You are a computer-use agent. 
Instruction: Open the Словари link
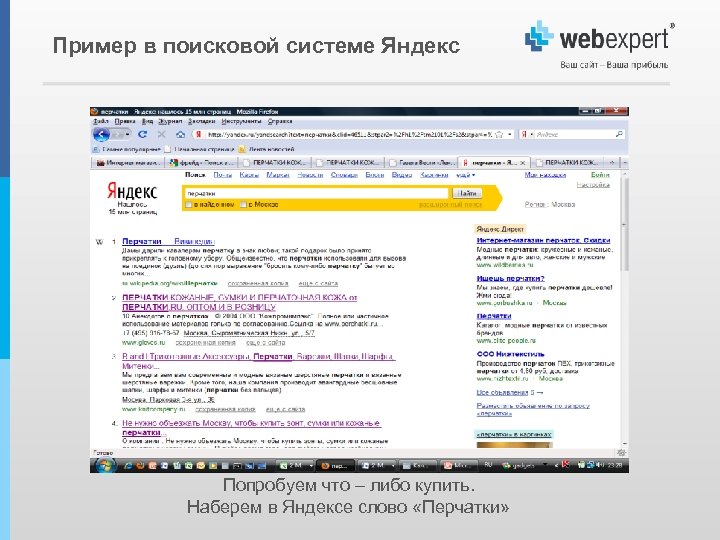pyautogui.click(x=344, y=175)
